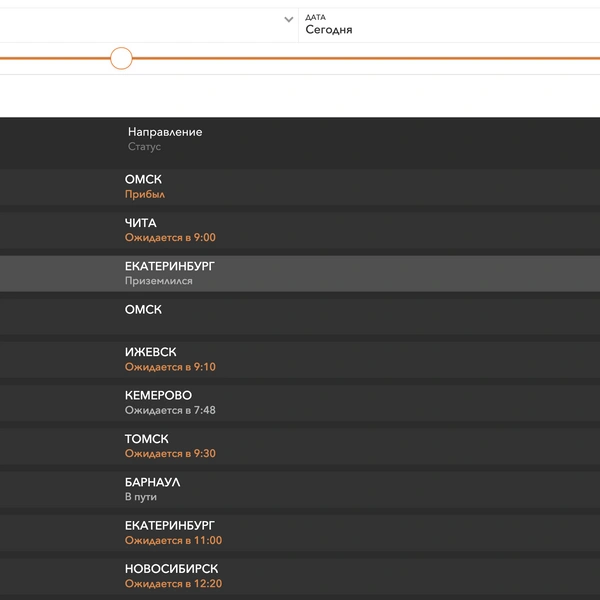Select the Направление column header

[165, 132]
